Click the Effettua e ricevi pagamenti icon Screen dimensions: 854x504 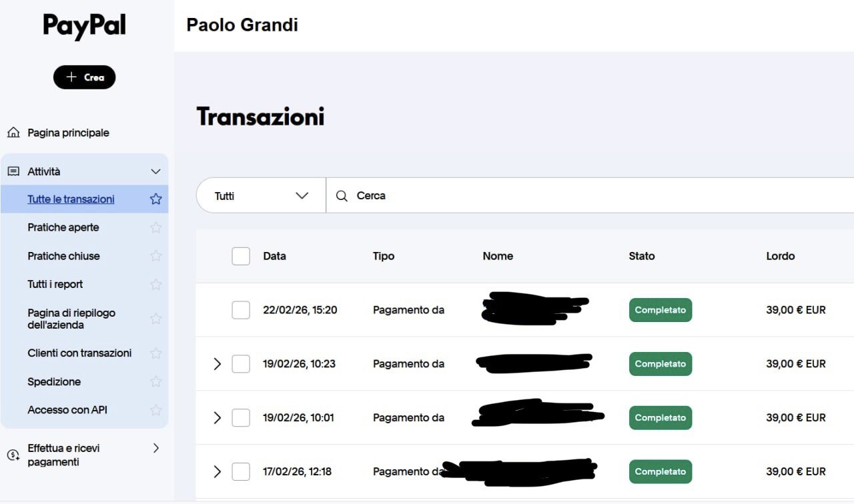[13, 455]
